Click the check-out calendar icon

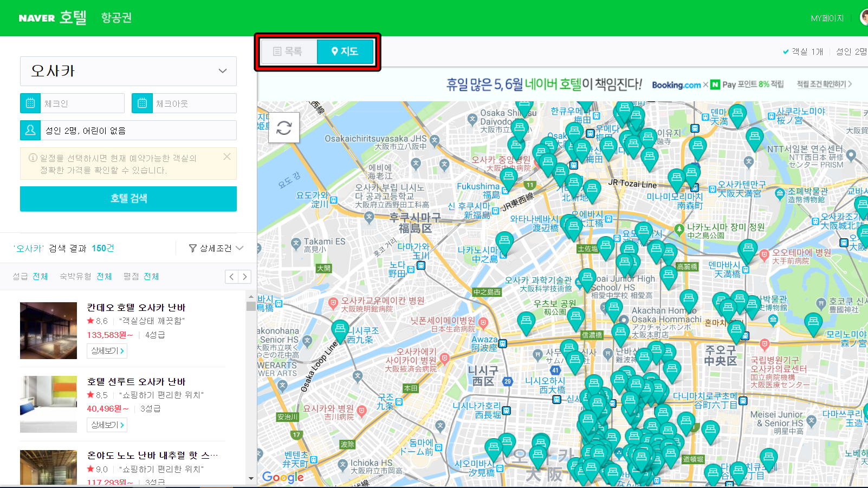tap(142, 103)
